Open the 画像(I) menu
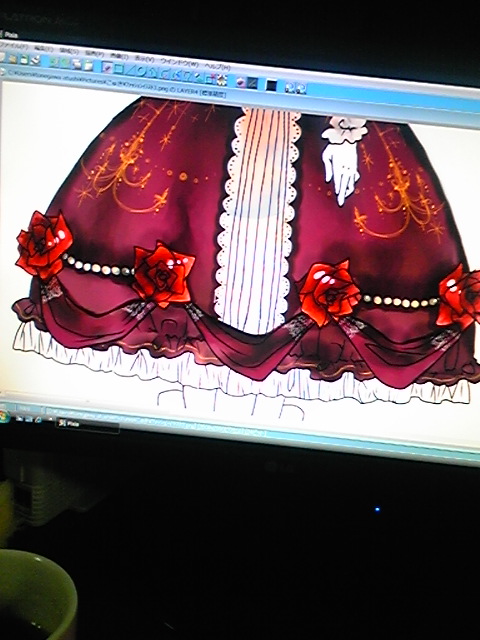Viewport: 480px width, 640px height. (x=119, y=56)
